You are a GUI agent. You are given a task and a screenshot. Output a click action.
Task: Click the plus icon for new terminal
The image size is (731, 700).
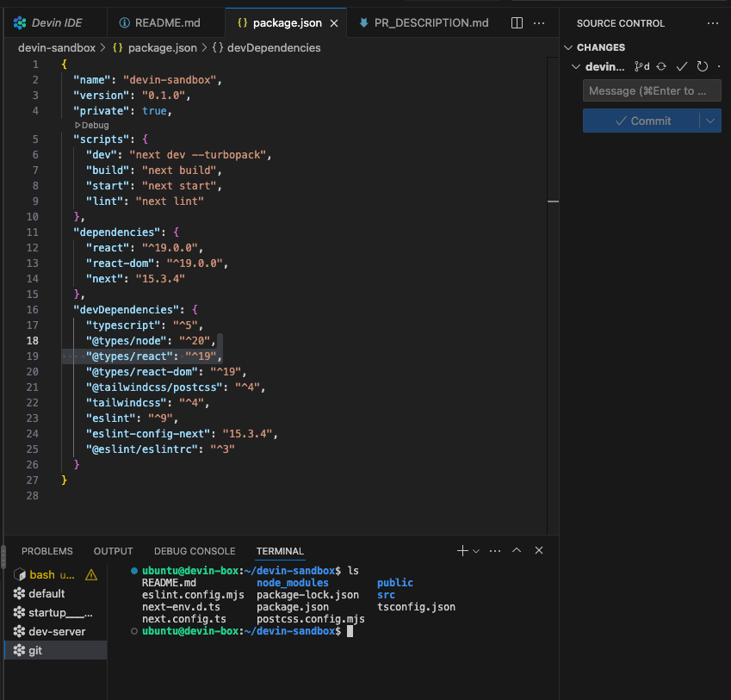(x=462, y=550)
